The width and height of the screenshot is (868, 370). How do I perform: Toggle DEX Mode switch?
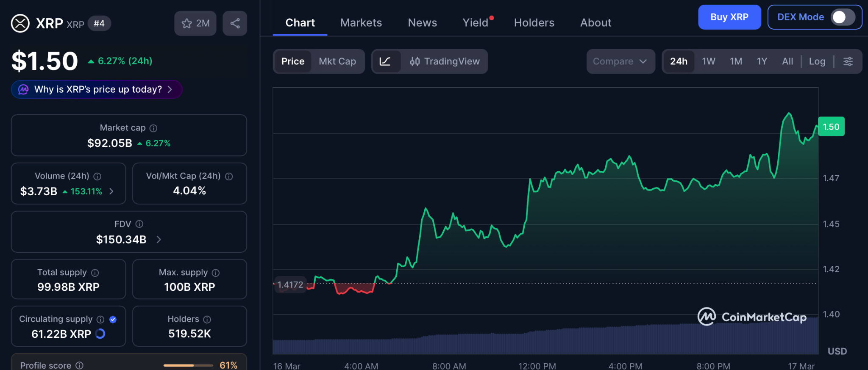click(x=842, y=17)
